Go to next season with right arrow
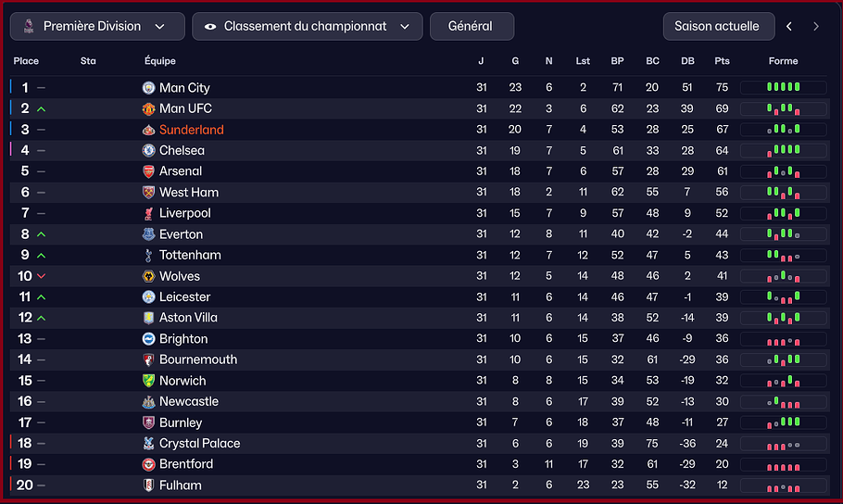The width and height of the screenshot is (843, 504). (816, 27)
